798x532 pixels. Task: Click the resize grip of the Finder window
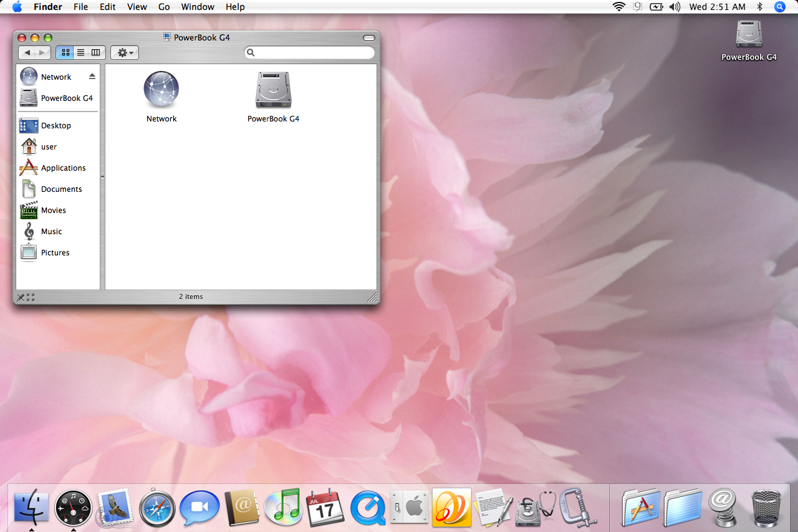tap(372, 297)
